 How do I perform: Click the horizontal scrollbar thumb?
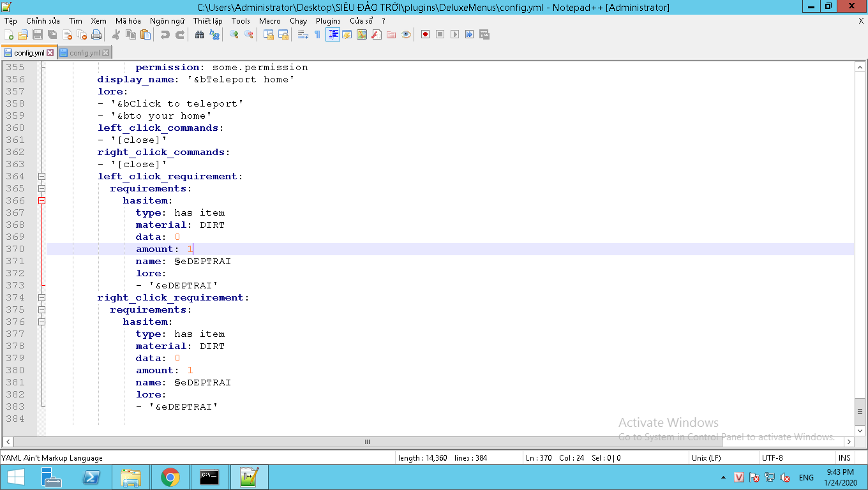(368, 442)
